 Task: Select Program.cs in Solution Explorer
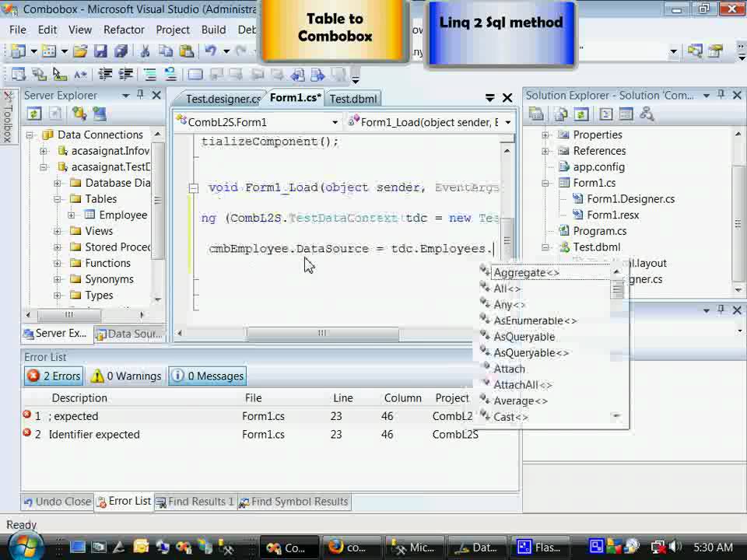pos(599,231)
